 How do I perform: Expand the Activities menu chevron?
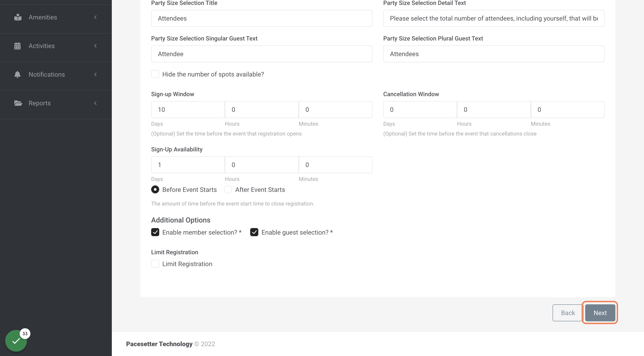(95, 46)
